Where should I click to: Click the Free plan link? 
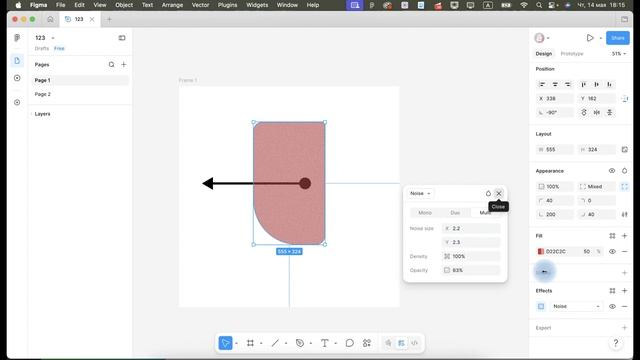pyautogui.click(x=59, y=48)
